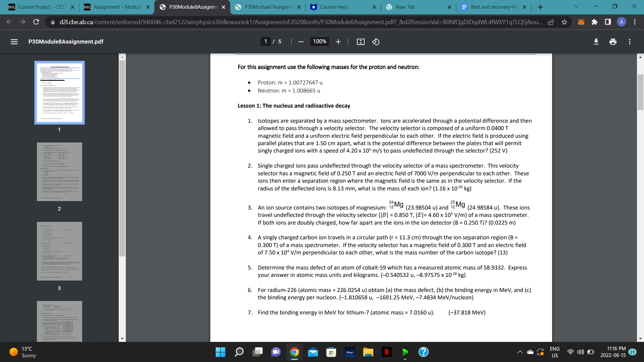Set zoom level in the 100% field
The width and height of the screenshot is (644, 362).
pos(319,42)
